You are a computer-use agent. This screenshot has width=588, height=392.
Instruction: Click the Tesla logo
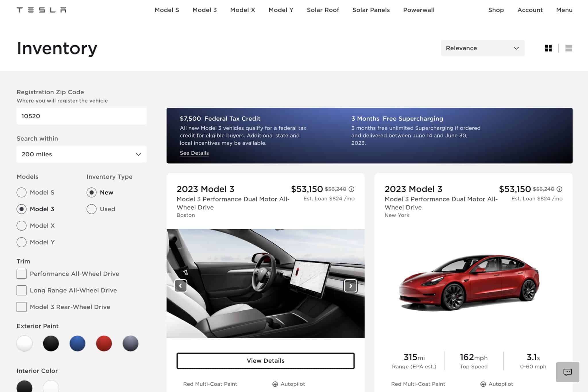(42, 10)
